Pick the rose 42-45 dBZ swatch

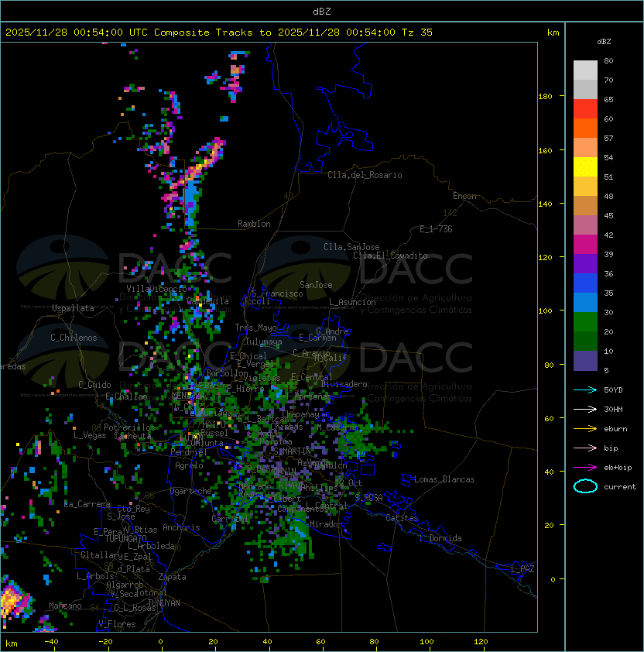pos(585,225)
